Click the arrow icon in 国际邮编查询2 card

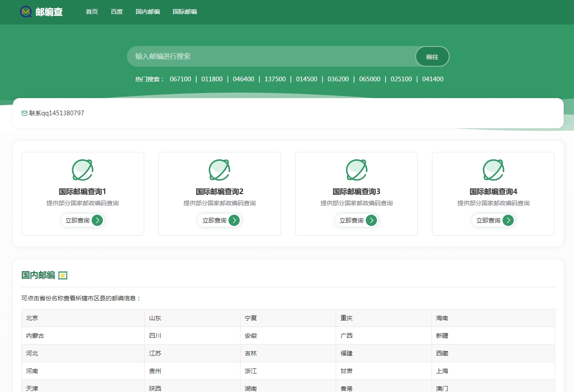234,220
